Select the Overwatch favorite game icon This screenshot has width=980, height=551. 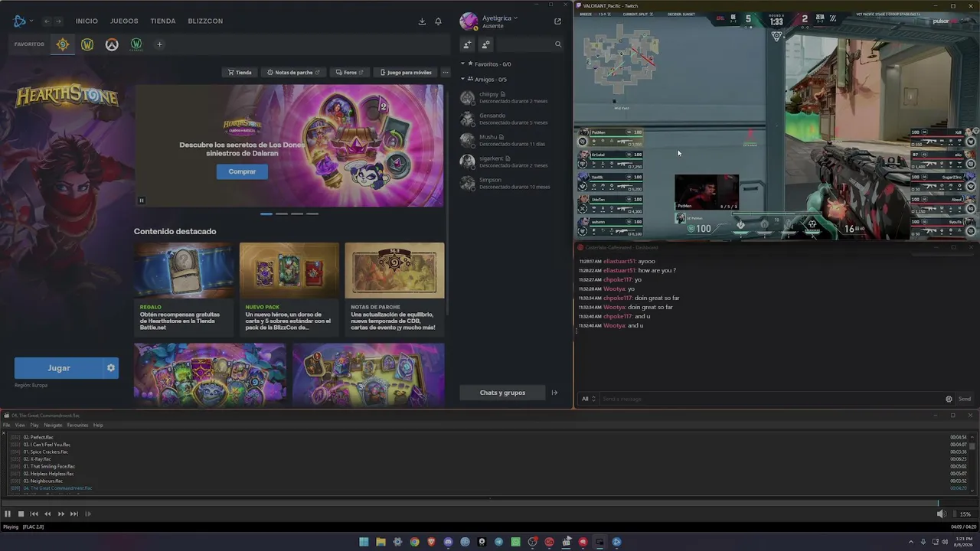coord(112,44)
